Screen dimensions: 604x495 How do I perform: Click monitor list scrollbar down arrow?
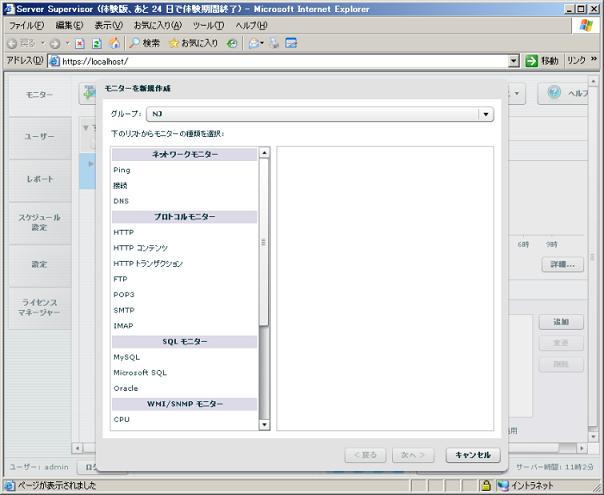coord(264,425)
